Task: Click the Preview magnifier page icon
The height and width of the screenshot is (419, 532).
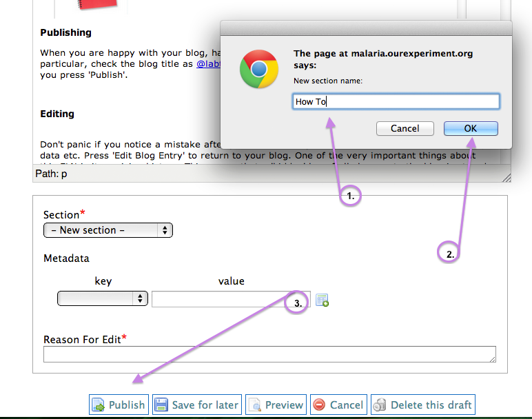Action: pos(255,405)
